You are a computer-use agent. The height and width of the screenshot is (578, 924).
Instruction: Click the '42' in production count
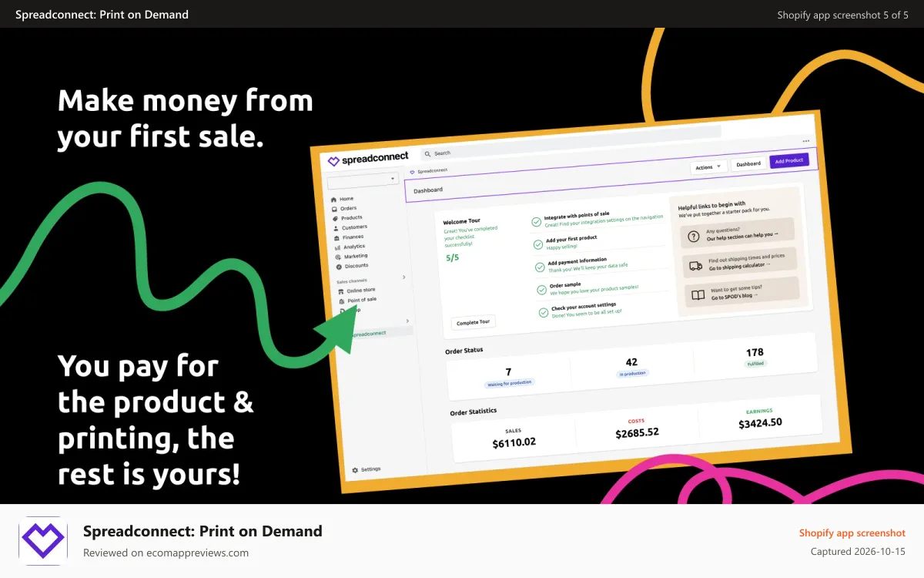point(631,362)
